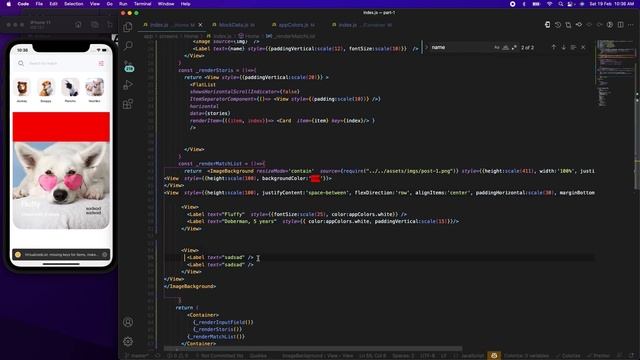Screen dimensions: 640x360
Task: Open Spotlight search in the menu bar
Action: [560, 4]
